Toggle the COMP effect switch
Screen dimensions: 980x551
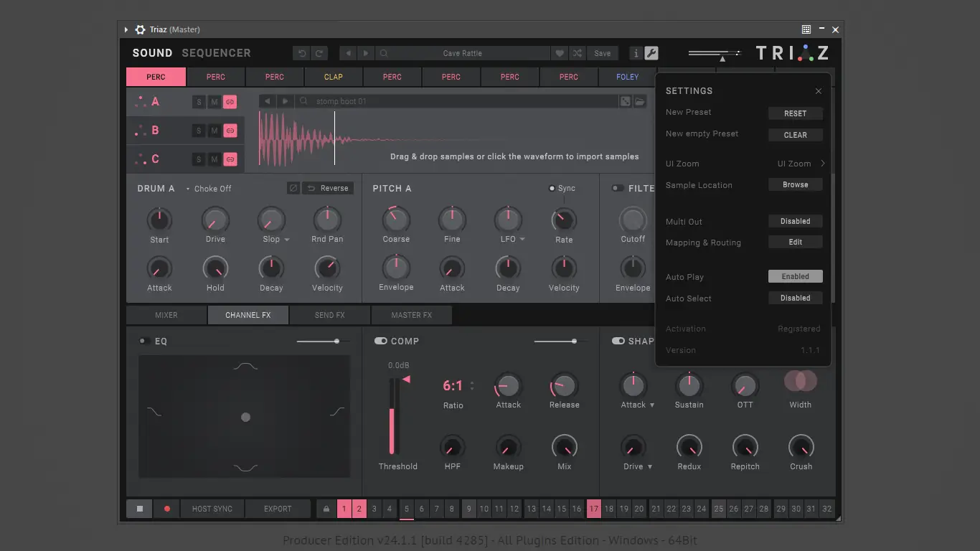[381, 341]
